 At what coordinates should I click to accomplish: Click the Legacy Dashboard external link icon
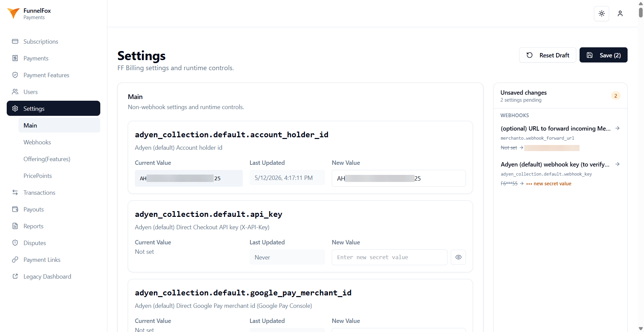pos(15,276)
